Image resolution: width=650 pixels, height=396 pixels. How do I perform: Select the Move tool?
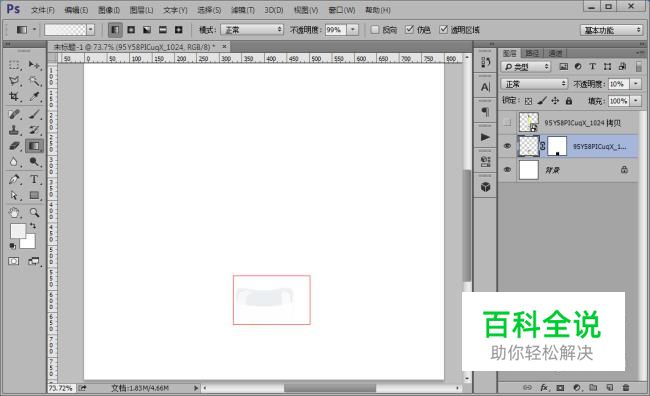click(x=34, y=65)
